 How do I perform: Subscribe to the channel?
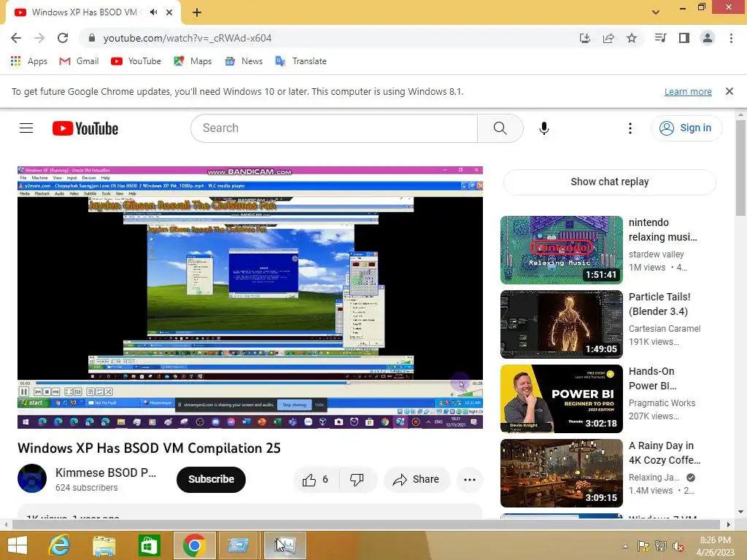pyautogui.click(x=211, y=480)
